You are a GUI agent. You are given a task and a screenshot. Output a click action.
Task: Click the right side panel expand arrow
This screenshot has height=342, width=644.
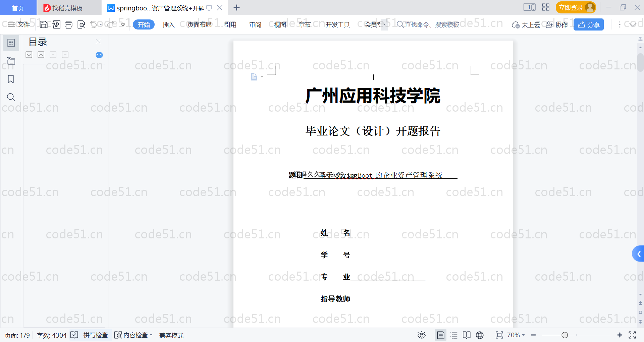click(638, 254)
